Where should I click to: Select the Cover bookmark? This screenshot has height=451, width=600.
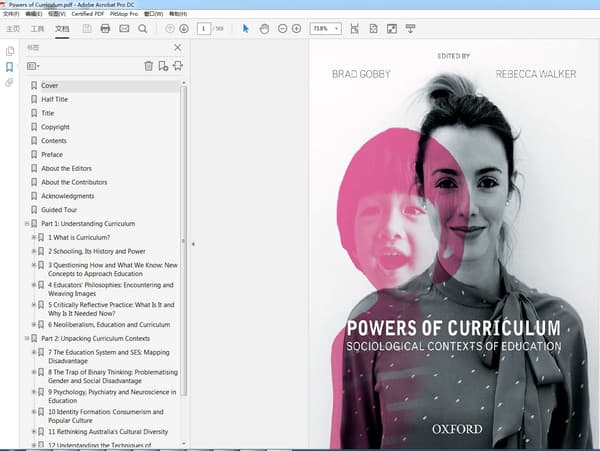pyautogui.click(x=49, y=85)
